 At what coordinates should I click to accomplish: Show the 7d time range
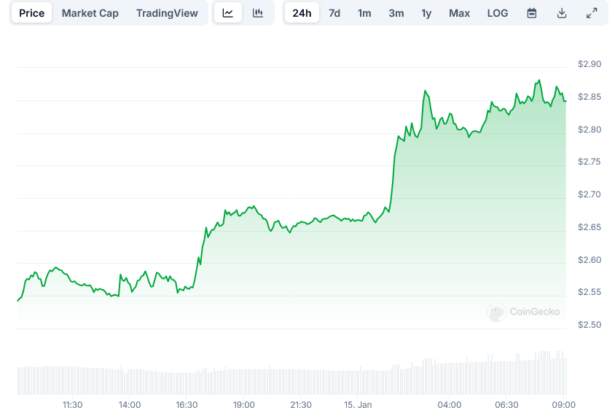click(x=334, y=13)
